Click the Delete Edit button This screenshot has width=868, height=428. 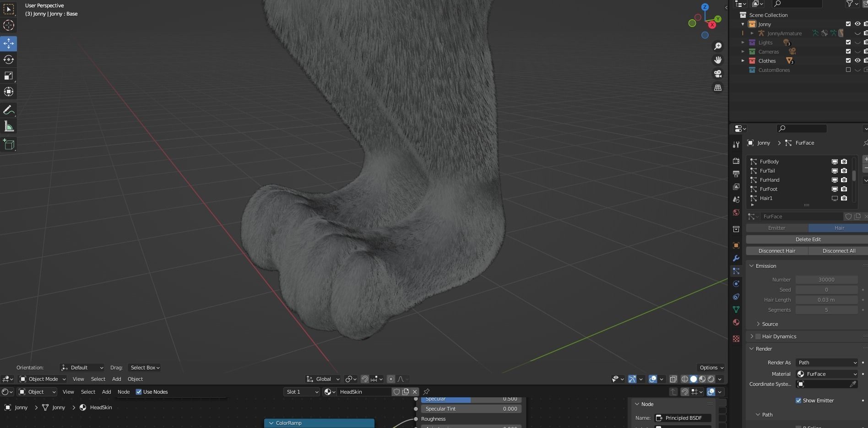tap(808, 239)
